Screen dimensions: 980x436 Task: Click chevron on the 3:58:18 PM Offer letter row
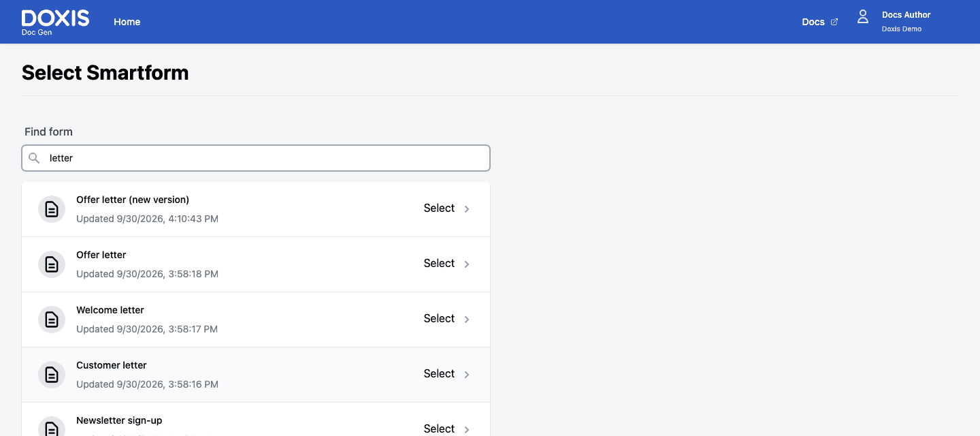coord(467,264)
